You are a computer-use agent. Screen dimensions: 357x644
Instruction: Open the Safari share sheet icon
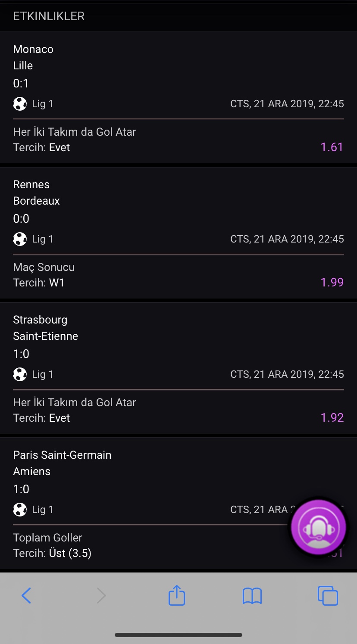tap(177, 595)
